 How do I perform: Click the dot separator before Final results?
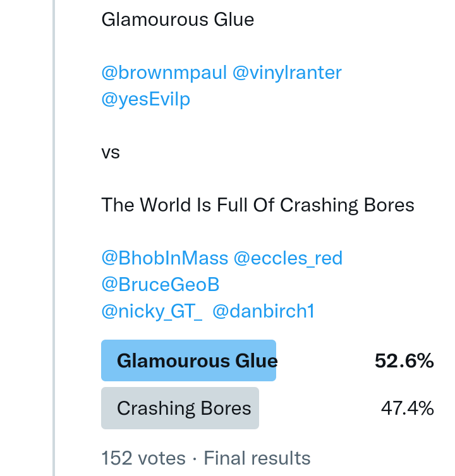tap(195, 458)
